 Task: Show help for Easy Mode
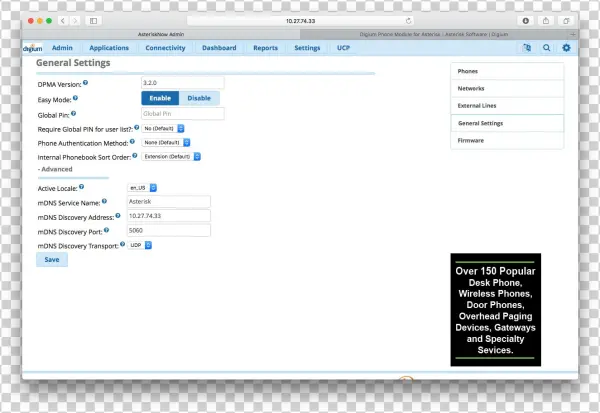pyautogui.click(x=75, y=98)
